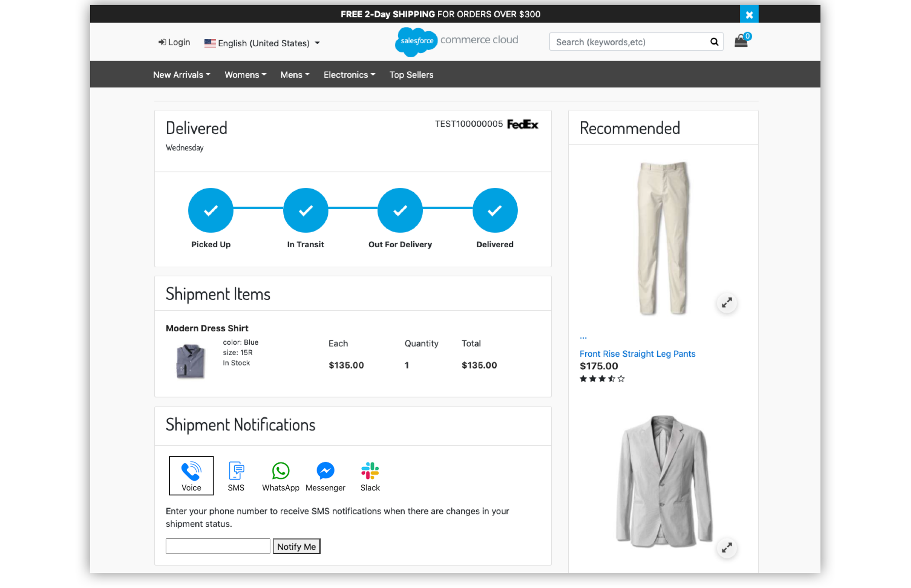The height and width of the screenshot is (588, 911).
Task: Select the Voice notification option
Action: coord(191,475)
